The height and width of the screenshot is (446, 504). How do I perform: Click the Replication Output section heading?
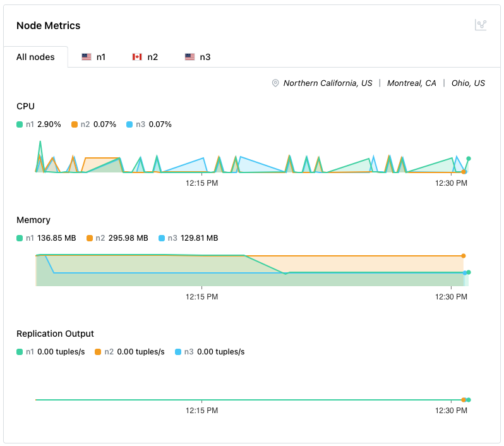(56, 334)
